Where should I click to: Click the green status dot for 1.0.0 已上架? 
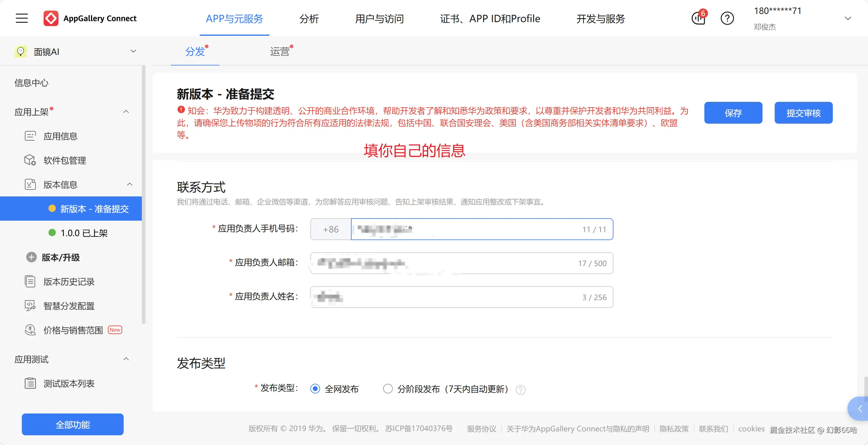(52, 233)
